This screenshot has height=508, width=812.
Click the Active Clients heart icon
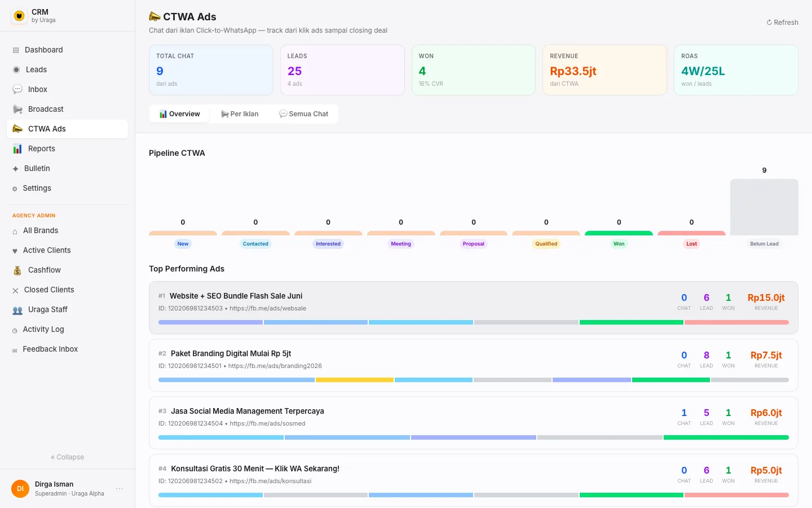[x=15, y=251]
